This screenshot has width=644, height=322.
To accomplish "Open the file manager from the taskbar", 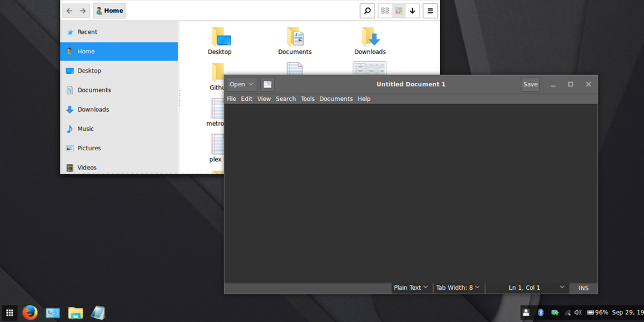I will pos(76,312).
